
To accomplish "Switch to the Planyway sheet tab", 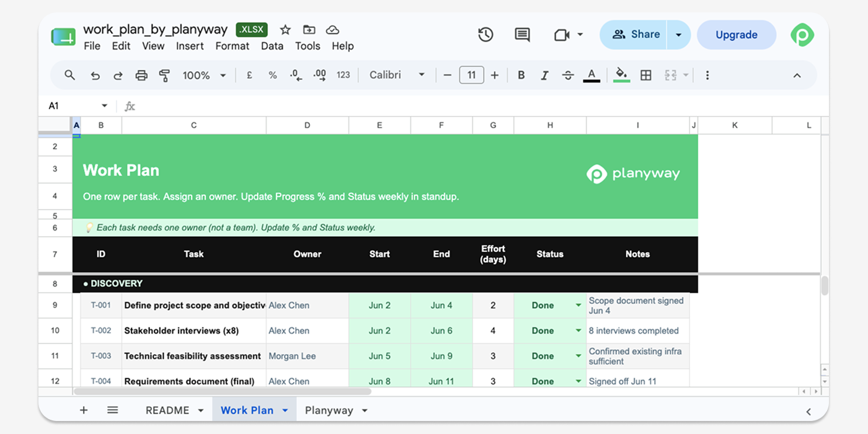I will (329, 410).
